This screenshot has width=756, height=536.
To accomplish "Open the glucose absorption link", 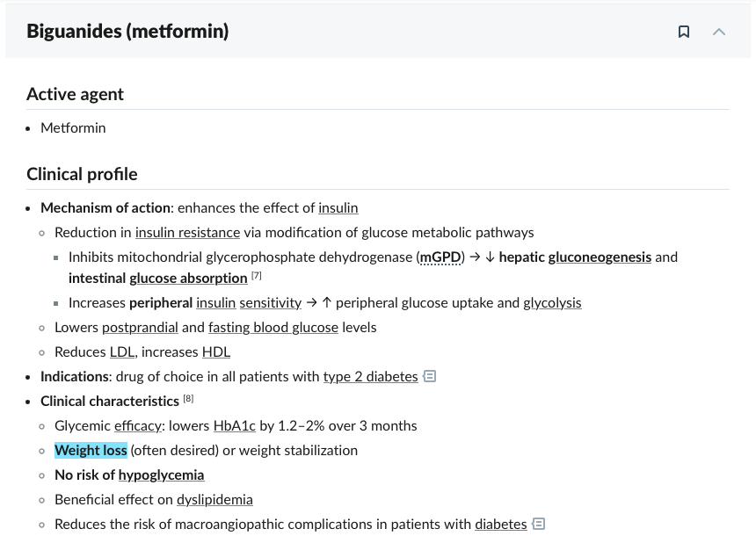I will (188, 279).
